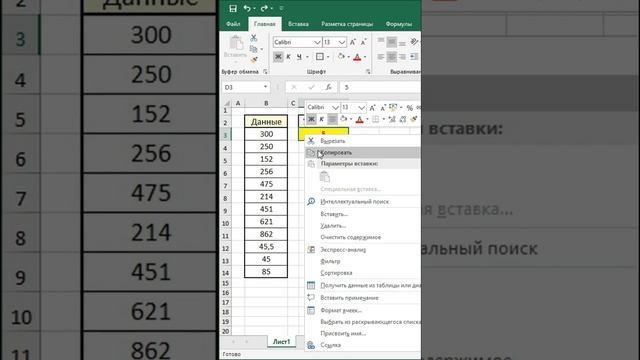Click the Undo arrow icon
640x360 pixels.
point(247,8)
